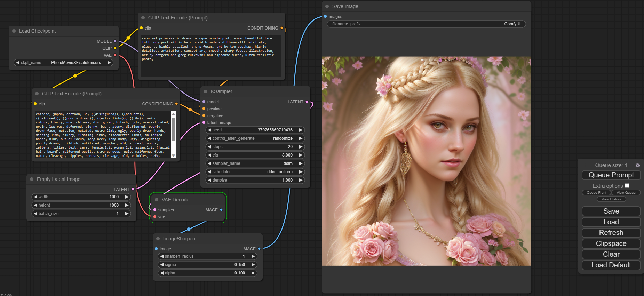Viewport: 644px width, 296px height.
Task: Open View Queue list
Action: 626,193
